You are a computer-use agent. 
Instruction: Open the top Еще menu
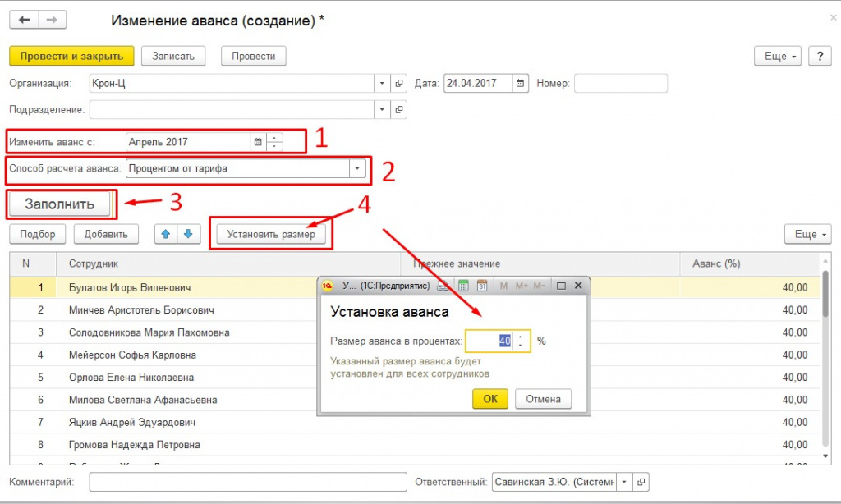click(x=778, y=56)
